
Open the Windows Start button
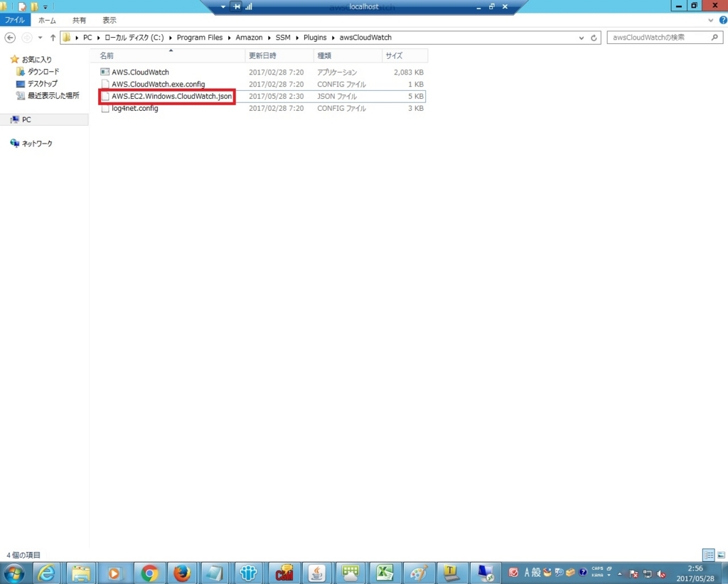pyautogui.click(x=14, y=573)
